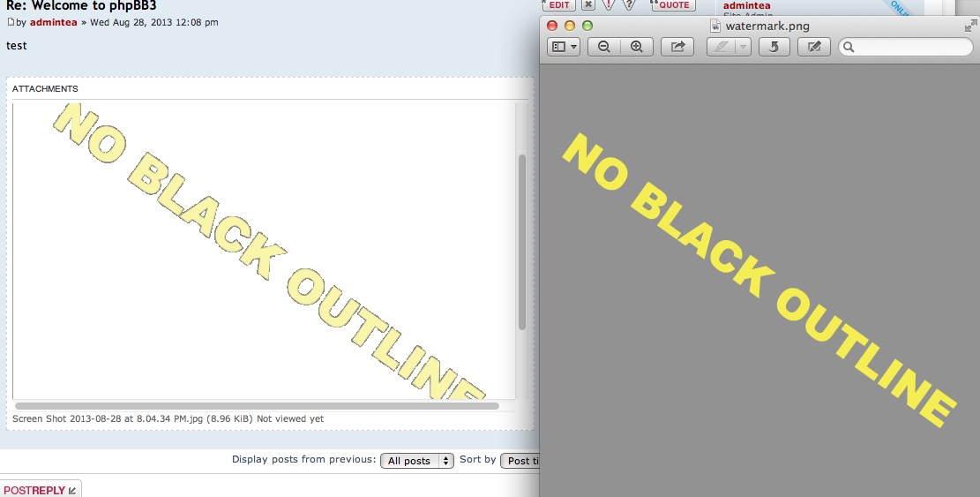The image size is (980, 497).
Task: Click the Share button in Preview
Action: pos(677,47)
